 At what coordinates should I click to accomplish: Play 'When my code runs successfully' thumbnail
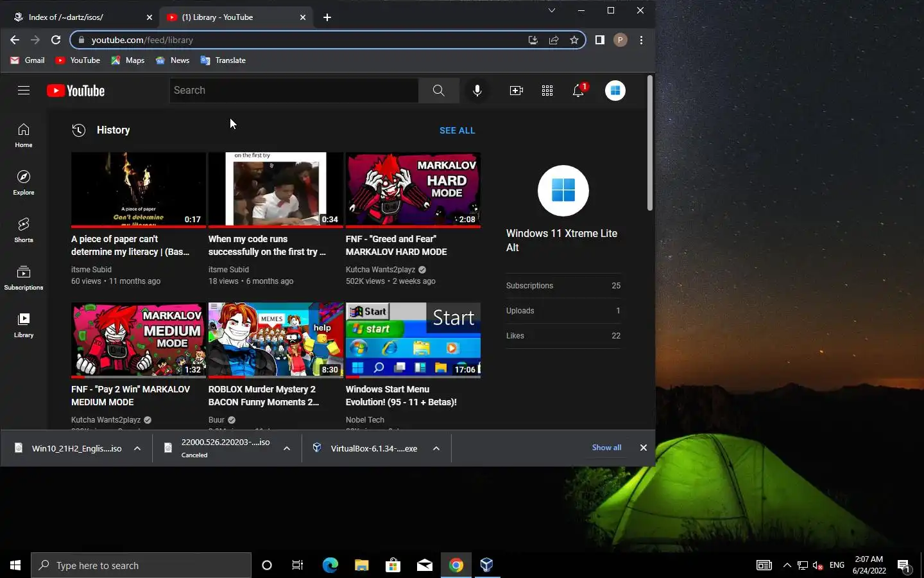pos(276,190)
